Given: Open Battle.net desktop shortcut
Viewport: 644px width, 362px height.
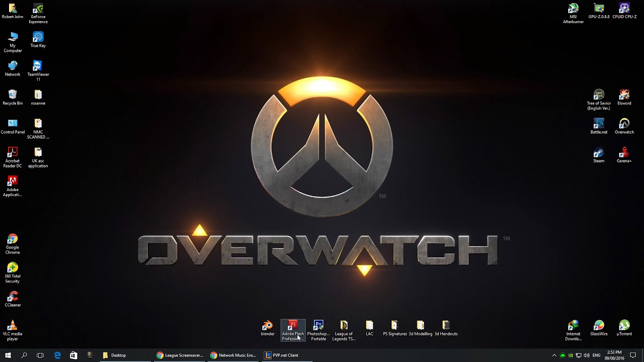Looking at the screenshot, I should pos(599,126).
